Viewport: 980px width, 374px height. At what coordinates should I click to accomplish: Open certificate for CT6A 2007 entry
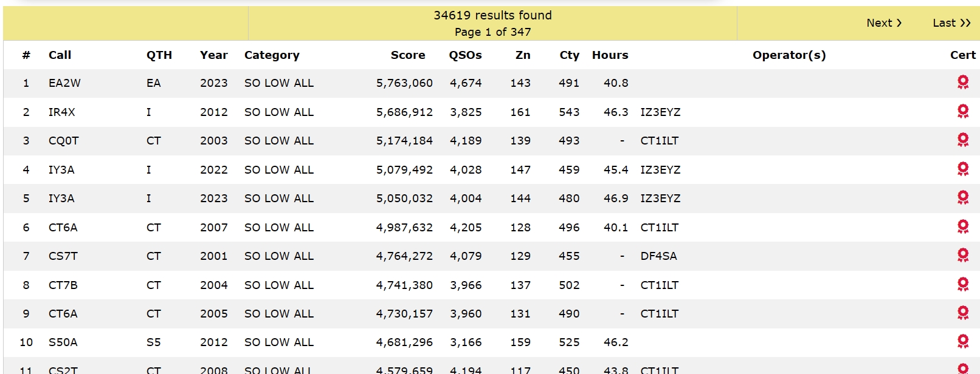tap(963, 226)
